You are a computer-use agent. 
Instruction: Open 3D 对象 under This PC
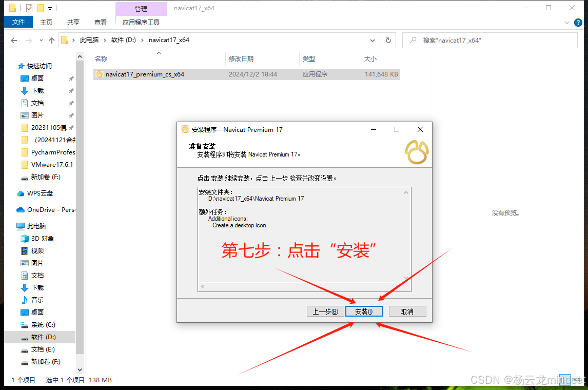click(43, 239)
